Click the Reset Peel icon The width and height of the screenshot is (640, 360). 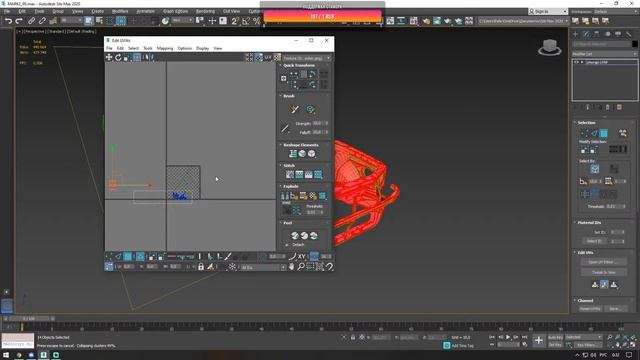[313, 236]
